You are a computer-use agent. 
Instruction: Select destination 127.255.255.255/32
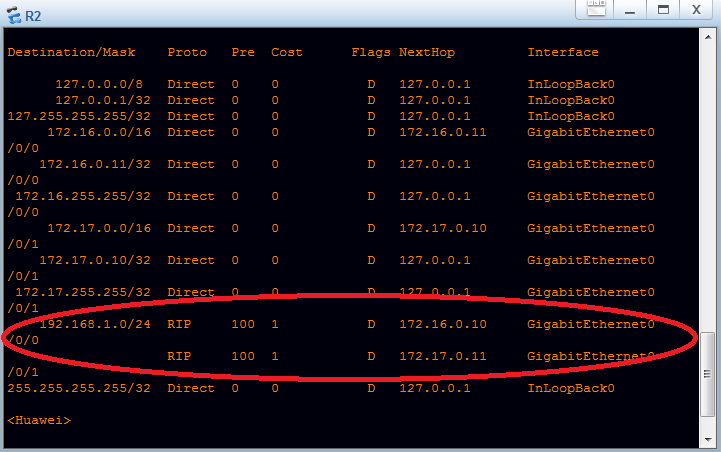pos(79,116)
